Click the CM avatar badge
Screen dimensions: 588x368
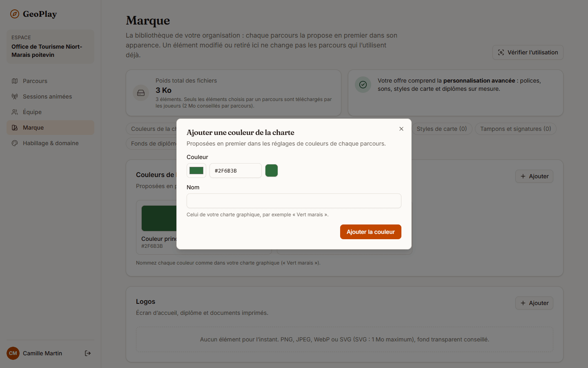coord(13,353)
